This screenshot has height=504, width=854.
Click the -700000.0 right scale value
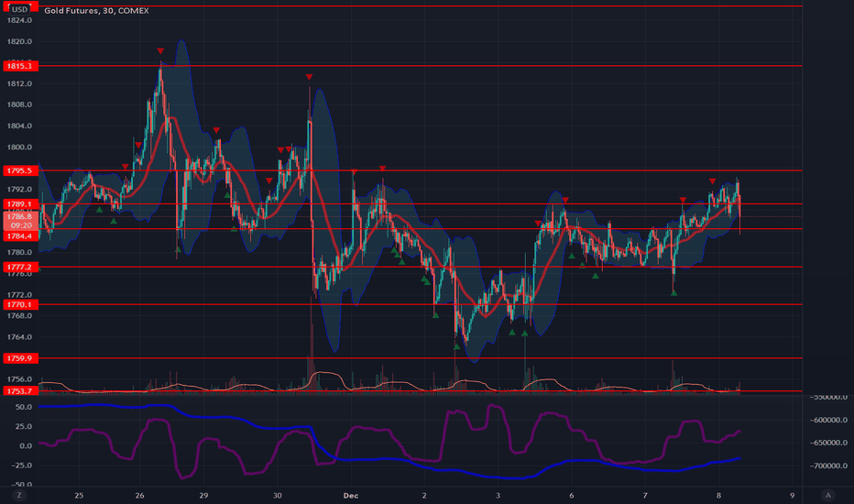tap(827, 466)
